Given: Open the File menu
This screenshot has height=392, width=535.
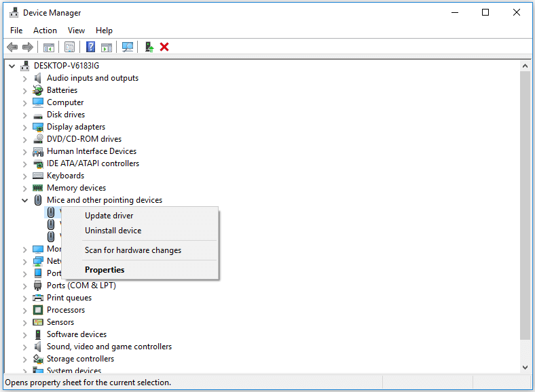Looking at the screenshot, I should pos(16,31).
